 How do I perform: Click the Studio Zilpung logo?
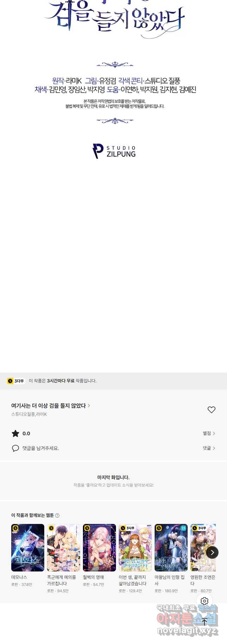[x=114, y=151]
